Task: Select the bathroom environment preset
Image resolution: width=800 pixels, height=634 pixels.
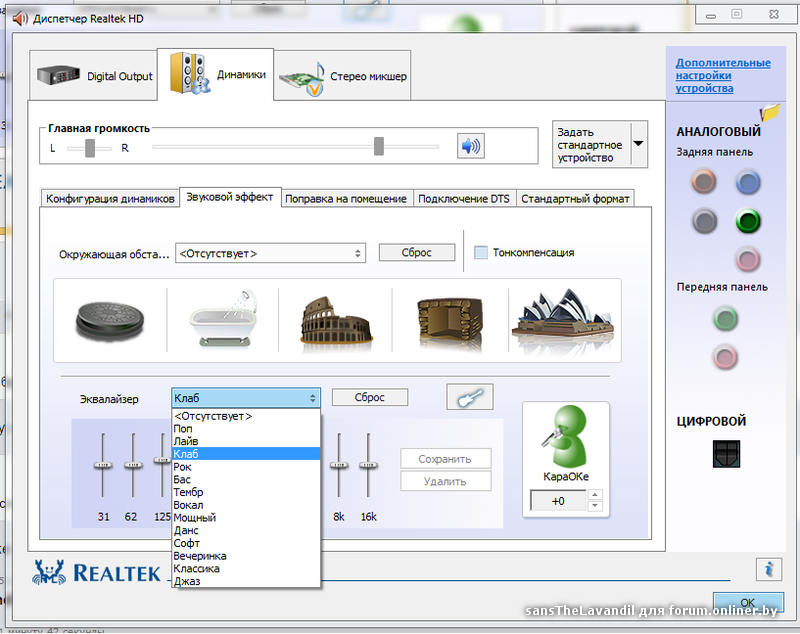Action: point(223,320)
